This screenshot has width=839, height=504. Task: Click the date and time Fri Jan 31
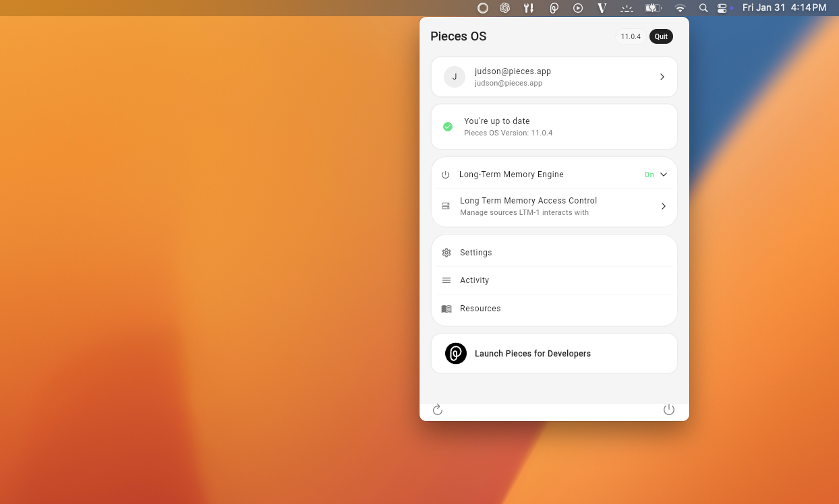[784, 8]
